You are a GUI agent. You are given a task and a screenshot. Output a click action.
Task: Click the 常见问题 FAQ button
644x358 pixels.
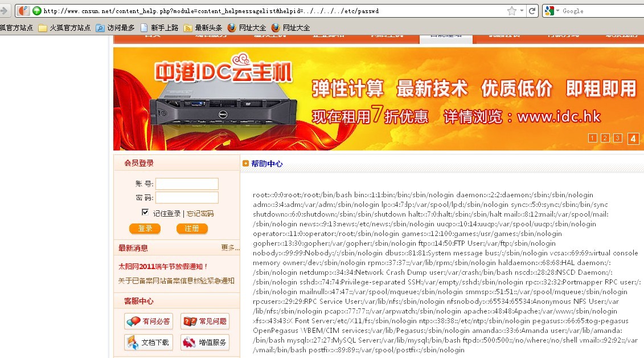point(205,322)
